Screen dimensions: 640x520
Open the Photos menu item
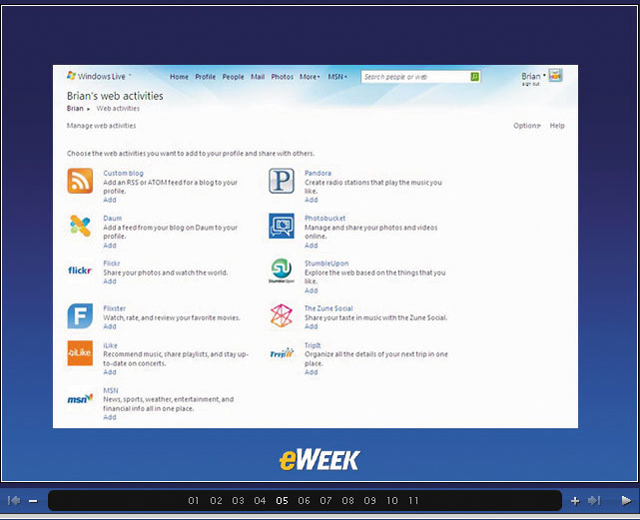click(x=282, y=77)
